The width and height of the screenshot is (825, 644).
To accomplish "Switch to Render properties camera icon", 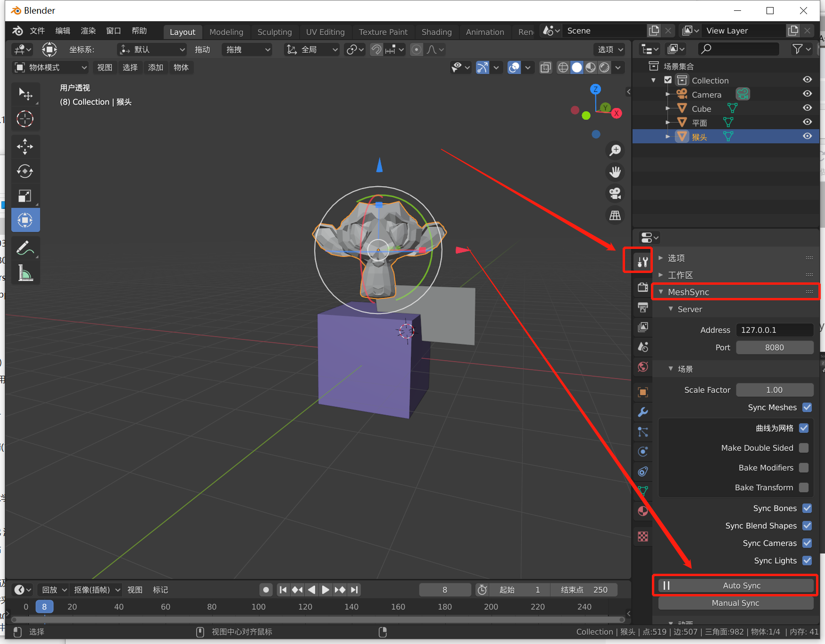I will point(642,287).
